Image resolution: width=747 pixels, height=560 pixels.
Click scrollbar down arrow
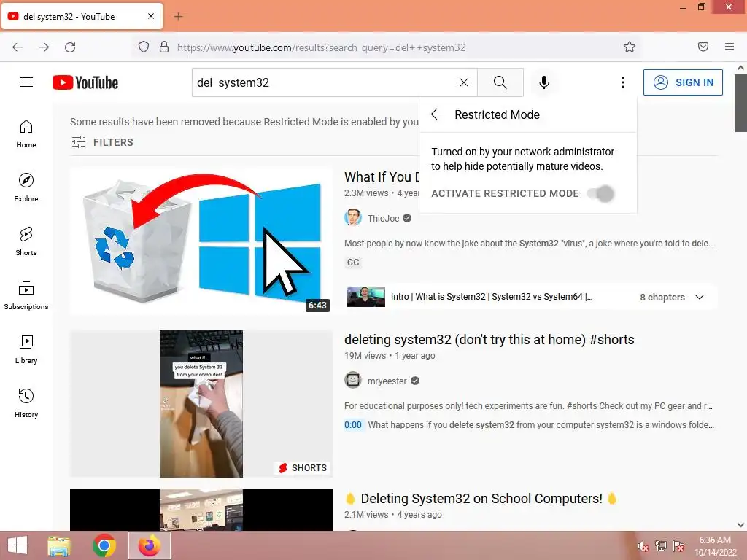pos(740,525)
